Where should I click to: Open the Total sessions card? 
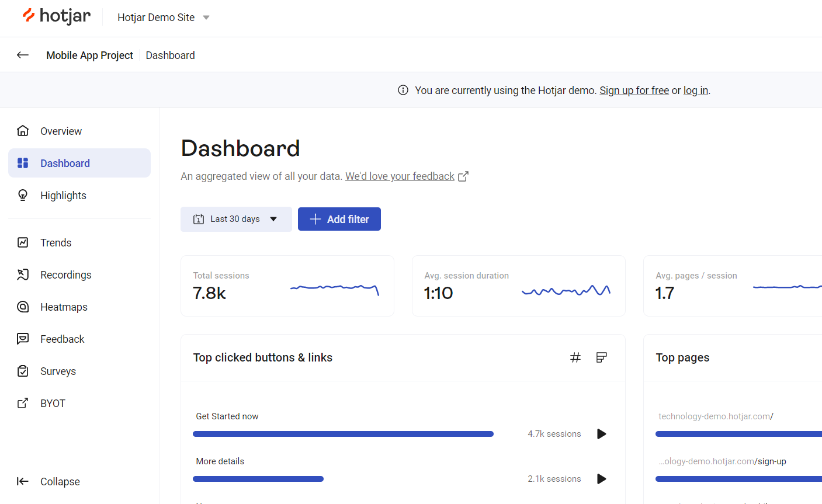point(287,286)
